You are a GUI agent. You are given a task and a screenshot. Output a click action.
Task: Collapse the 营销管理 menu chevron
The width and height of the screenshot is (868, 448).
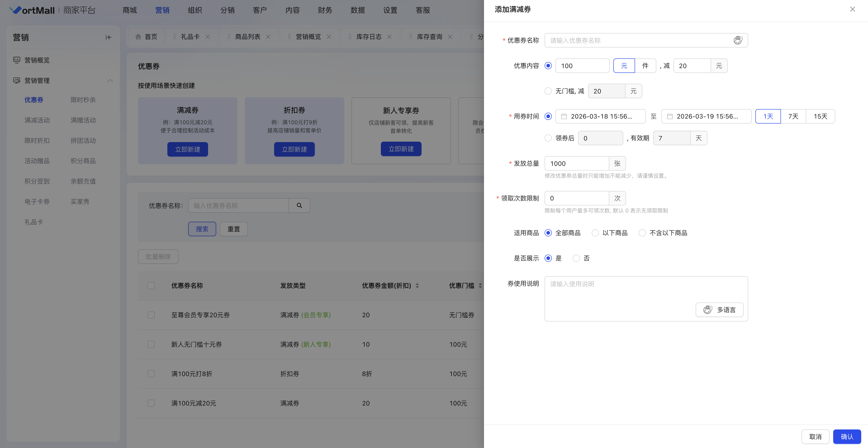[110, 81]
